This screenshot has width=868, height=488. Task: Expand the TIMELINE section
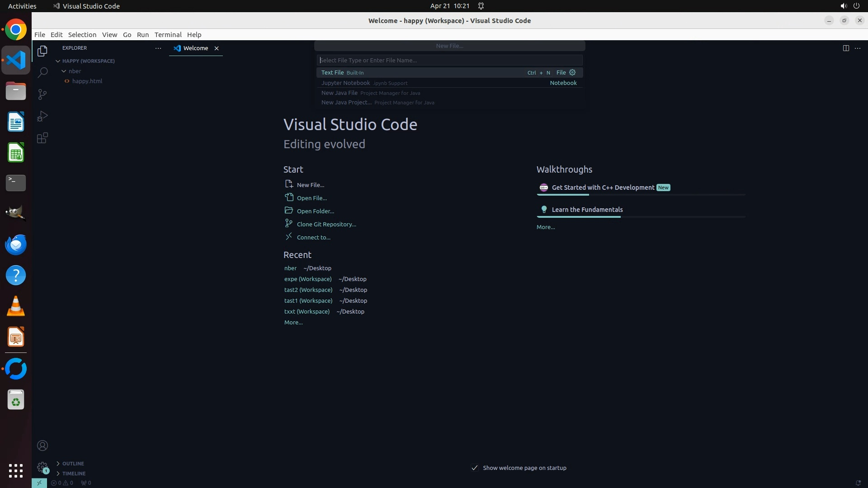[x=74, y=474]
